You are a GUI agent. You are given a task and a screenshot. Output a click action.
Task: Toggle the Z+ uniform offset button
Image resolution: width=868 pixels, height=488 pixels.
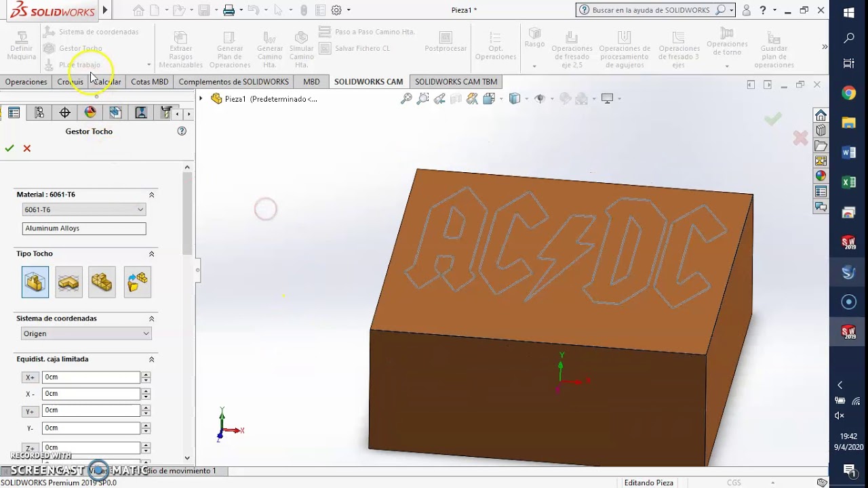click(x=30, y=448)
